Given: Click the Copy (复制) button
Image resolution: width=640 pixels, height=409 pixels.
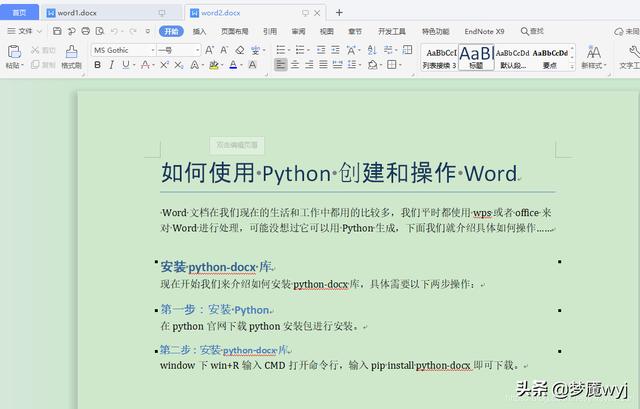Looking at the screenshot, I should [43, 64].
